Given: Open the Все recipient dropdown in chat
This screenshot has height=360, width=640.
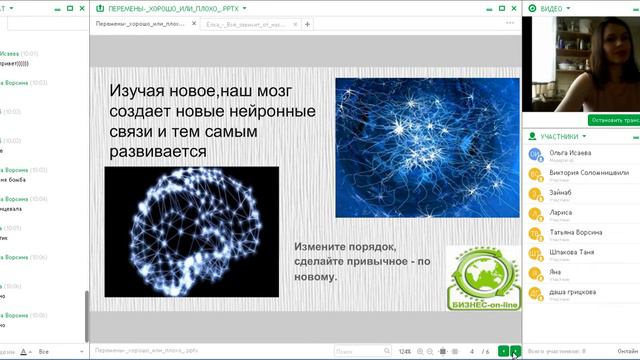Looking at the screenshot, I should pos(60,351).
